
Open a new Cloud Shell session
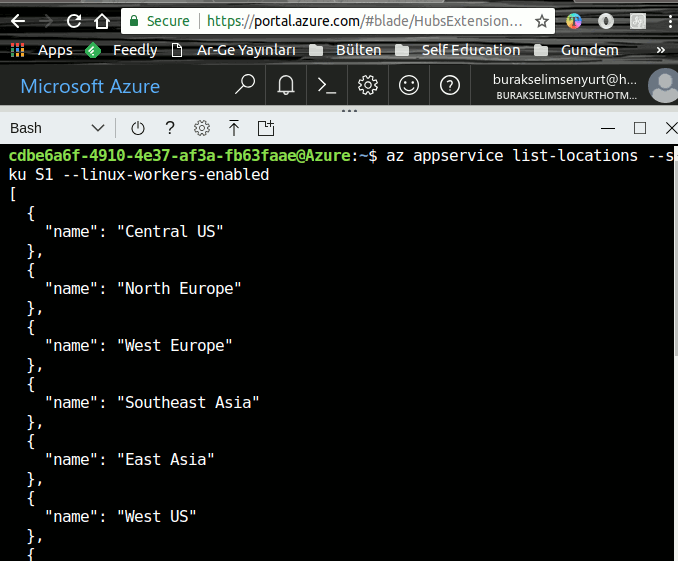pos(266,128)
